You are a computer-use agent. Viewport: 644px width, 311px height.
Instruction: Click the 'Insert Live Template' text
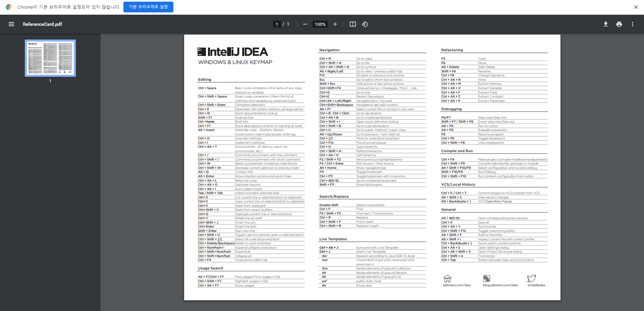(x=371, y=252)
